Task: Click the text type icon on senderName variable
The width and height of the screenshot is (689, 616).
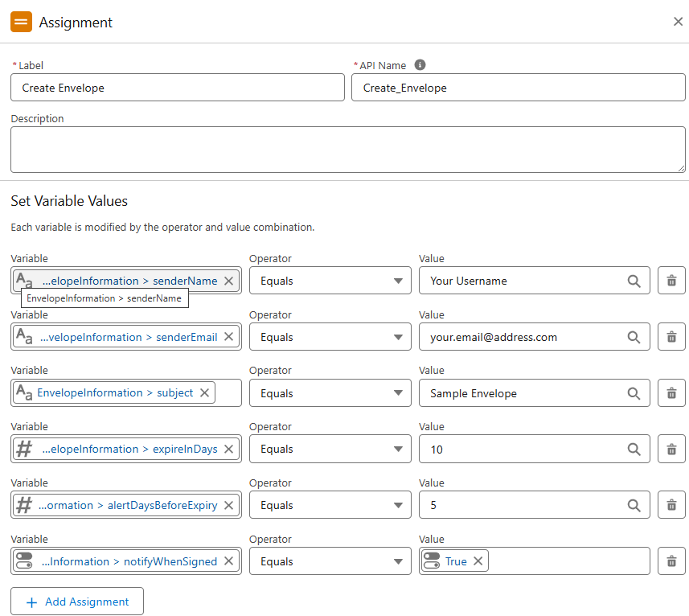Action: tap(24, 281)
